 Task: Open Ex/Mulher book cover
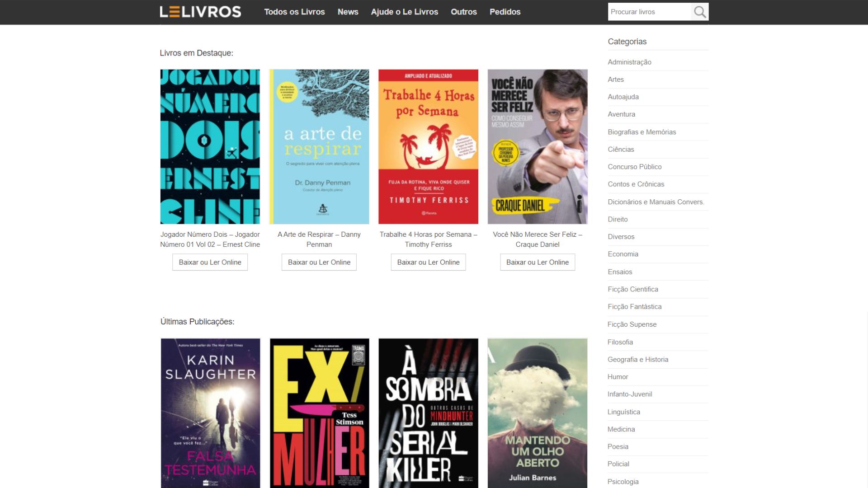(x=319, y=413)
